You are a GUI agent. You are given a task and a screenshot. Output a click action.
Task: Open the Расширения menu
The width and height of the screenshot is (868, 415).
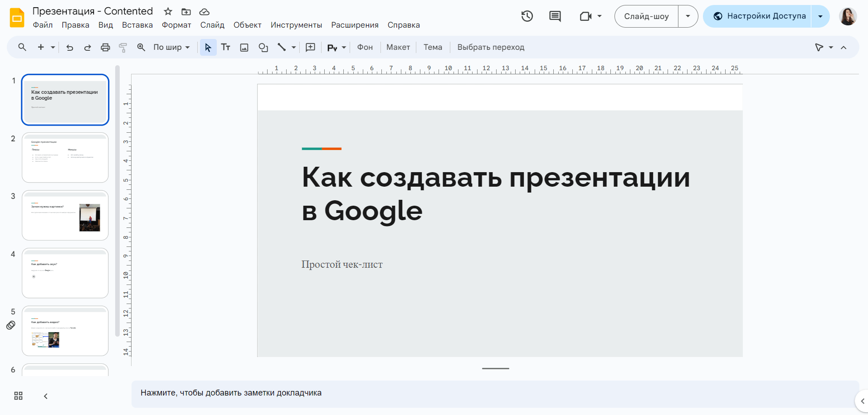355,25
